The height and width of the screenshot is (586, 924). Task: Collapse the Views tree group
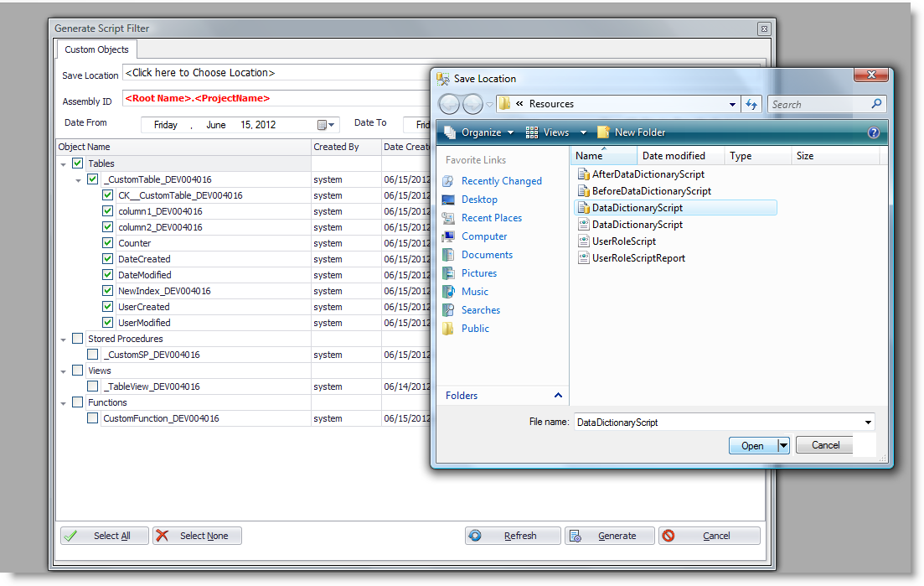(64, 371)
